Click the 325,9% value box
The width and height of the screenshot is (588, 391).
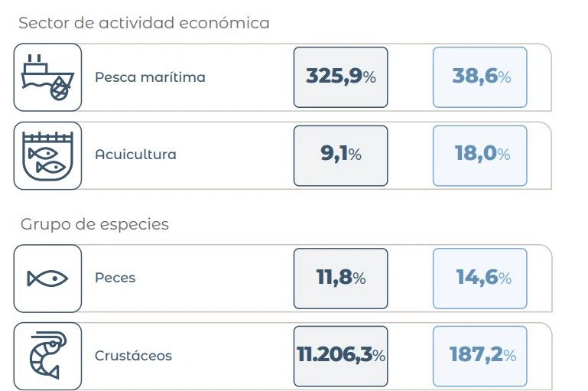coord(340,77)
